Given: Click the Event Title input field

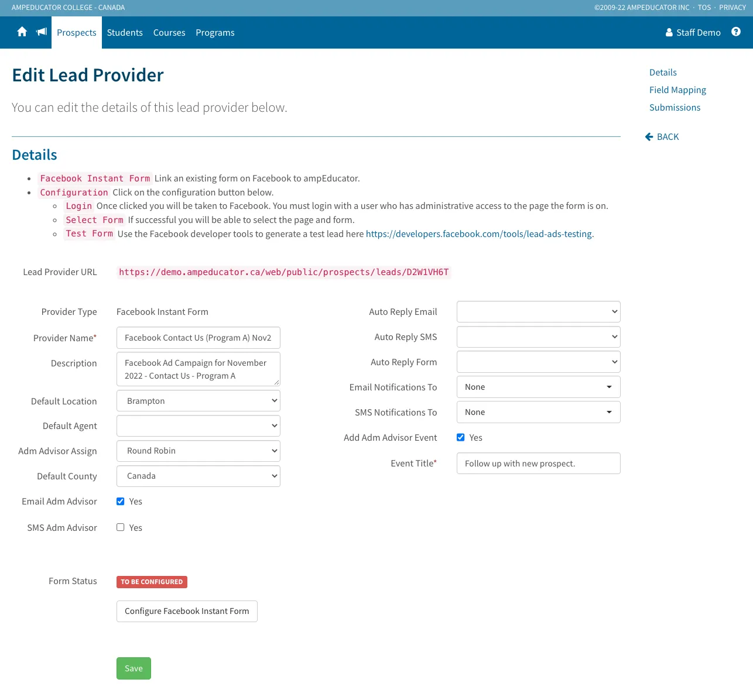Looking at the screenshot, I should pos(539,464).
